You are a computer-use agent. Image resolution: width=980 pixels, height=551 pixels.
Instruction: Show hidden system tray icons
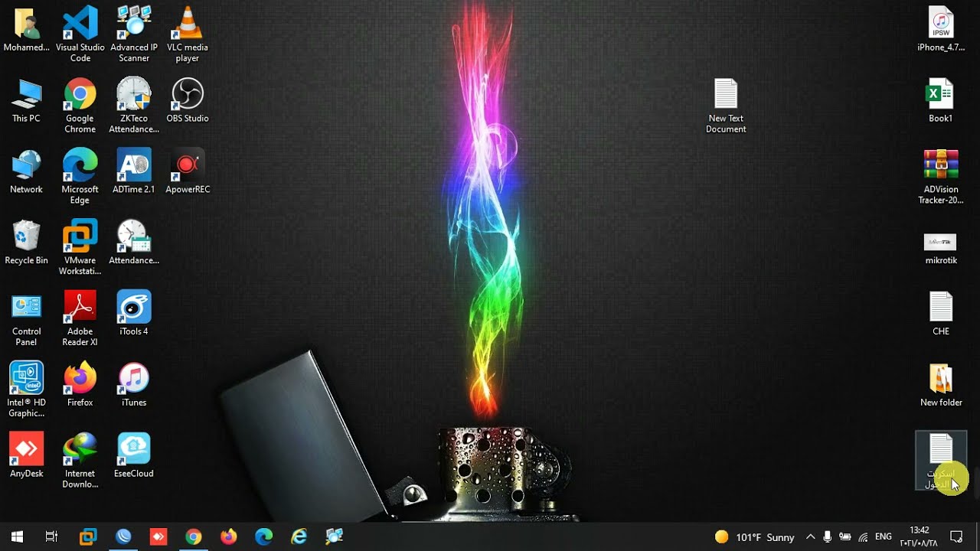810,537
